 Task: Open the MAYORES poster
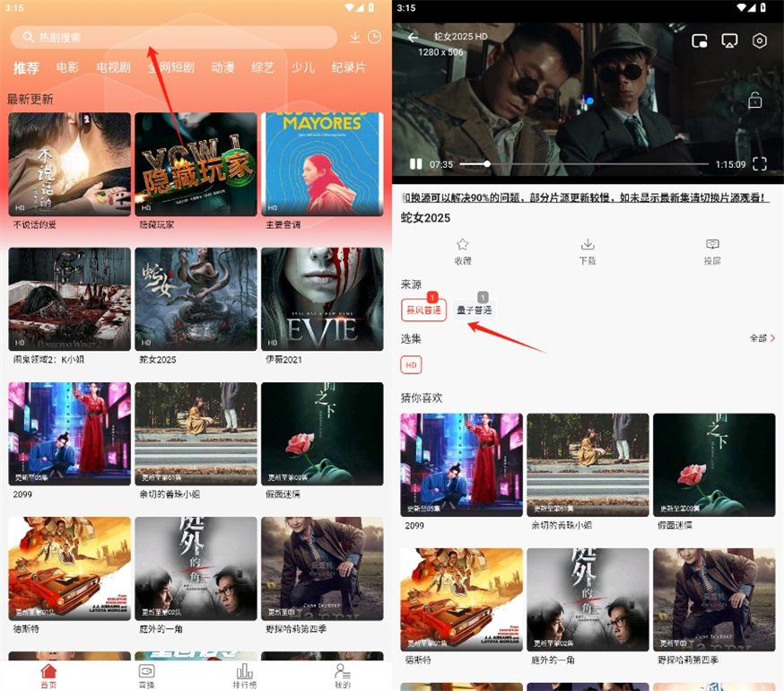point(322,164)
